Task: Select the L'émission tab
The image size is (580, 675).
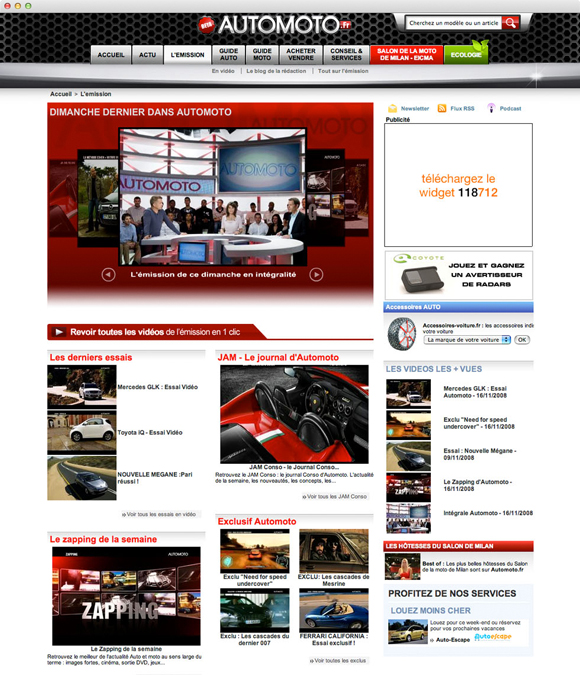Action: 187,55
